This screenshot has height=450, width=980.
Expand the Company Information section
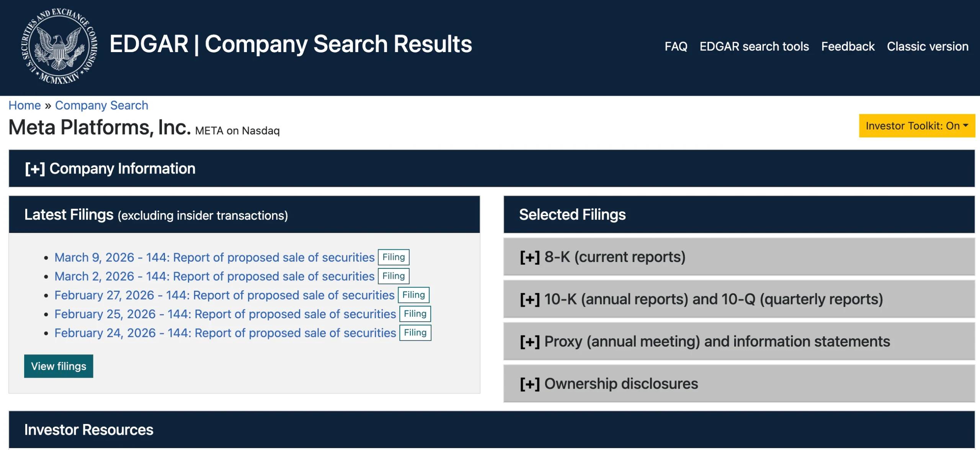click(x=110, y=169)
